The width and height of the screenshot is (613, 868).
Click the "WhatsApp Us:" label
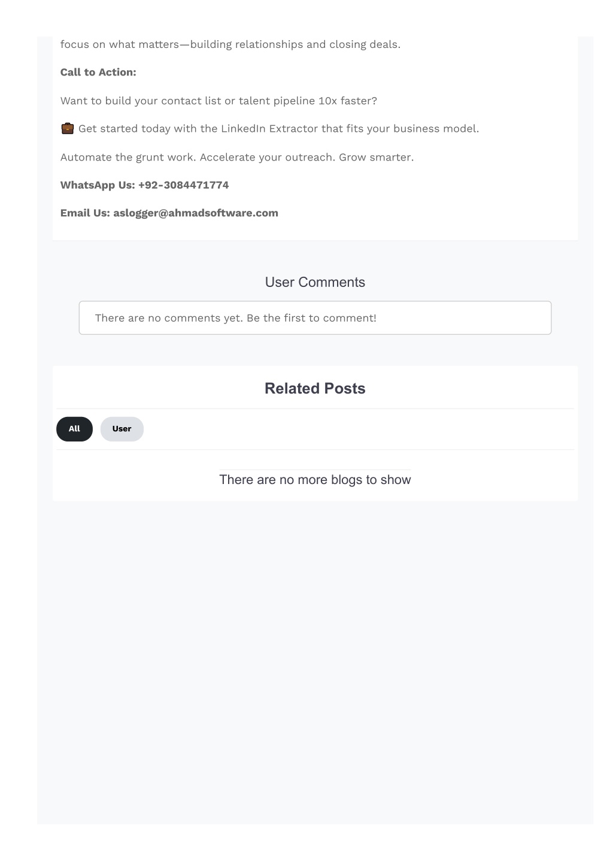(98, 185)
